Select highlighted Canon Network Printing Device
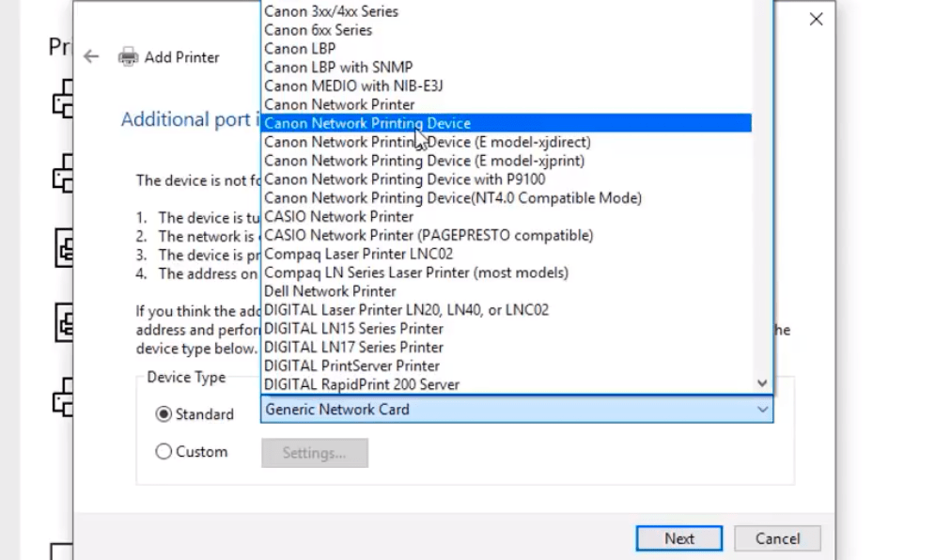Viewport: 951px width, 560px height. (507, 123)
